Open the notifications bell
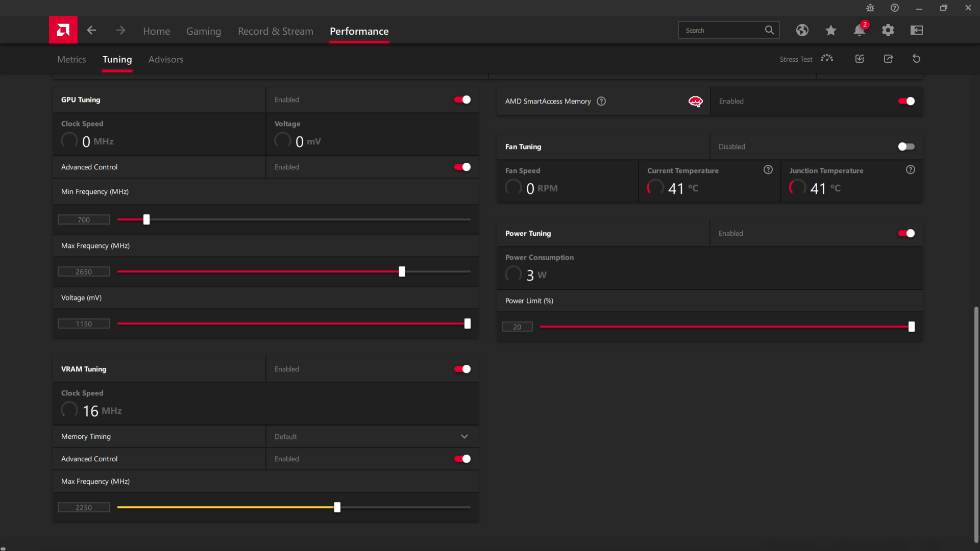The height and width of the screenshot is (551, 980). click(860, 30)
